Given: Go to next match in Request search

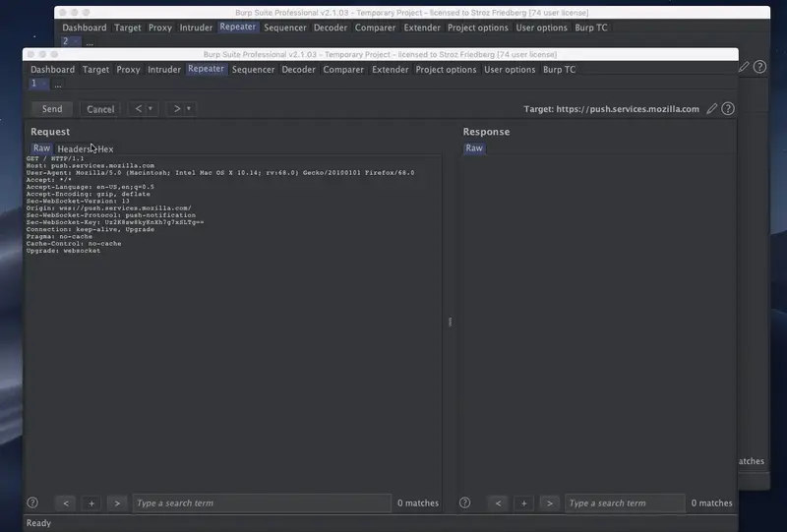Looking at the screenshot, I should [117, 502].
